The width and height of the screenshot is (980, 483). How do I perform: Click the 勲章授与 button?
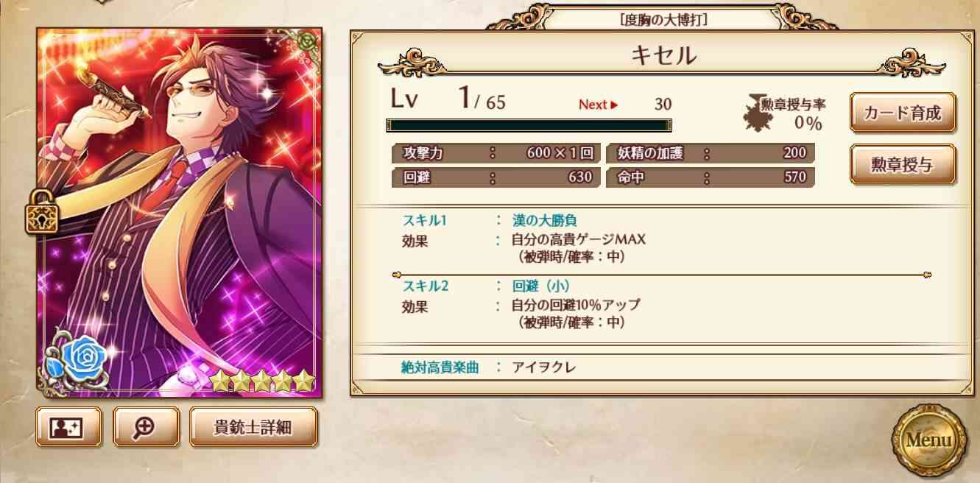[x=903, y=164]
